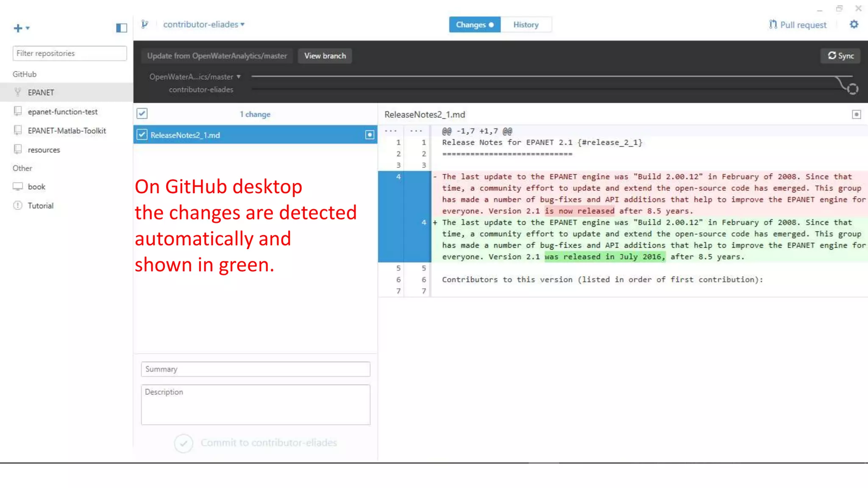868x488 pixels.
Task: Click the resources repo icon
Action: pyautogui.click(x=18, y=149)
